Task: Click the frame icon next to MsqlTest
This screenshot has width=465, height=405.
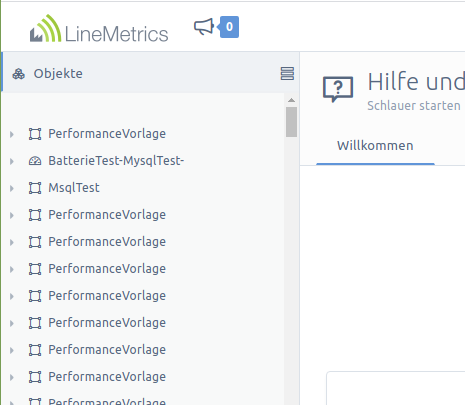Action: click(x=35, y=188)
